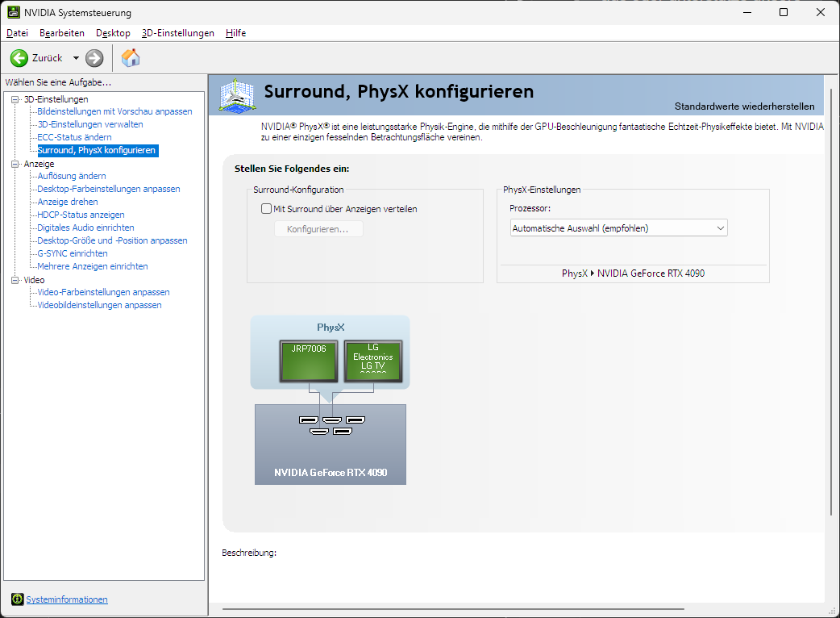Select the LG Electronics LG TV monitor thumbnail

[x=373, y=361]
